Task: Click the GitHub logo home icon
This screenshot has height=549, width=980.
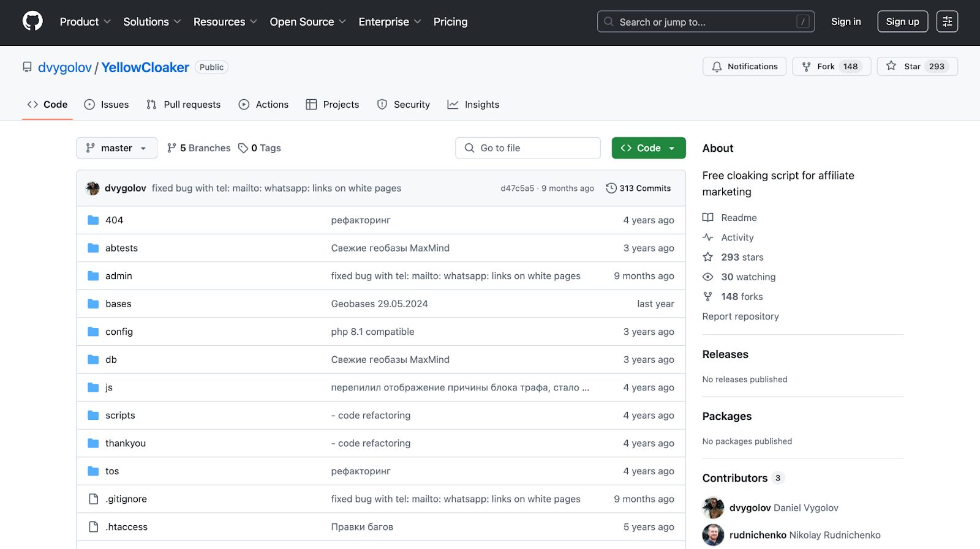Action: point(32,21)
